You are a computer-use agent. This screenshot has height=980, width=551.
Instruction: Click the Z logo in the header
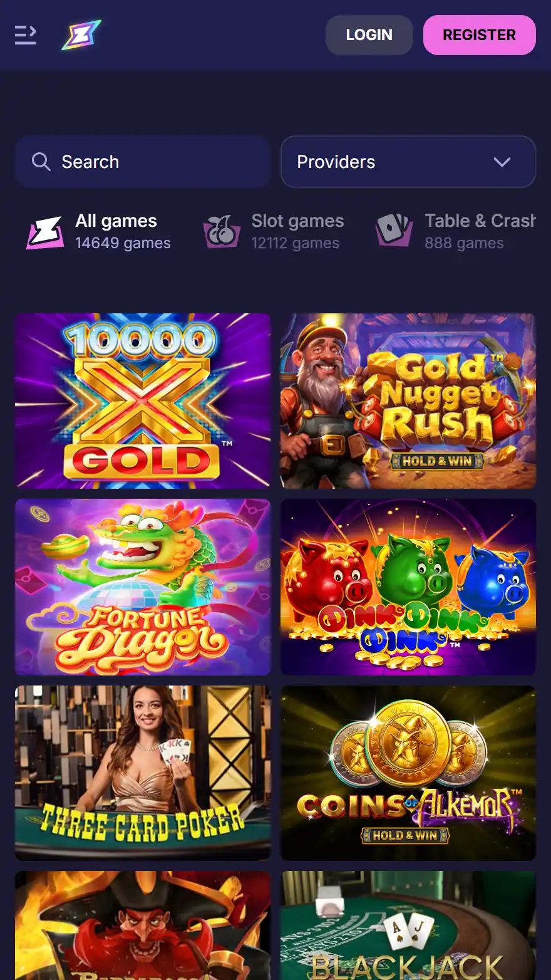81,35
